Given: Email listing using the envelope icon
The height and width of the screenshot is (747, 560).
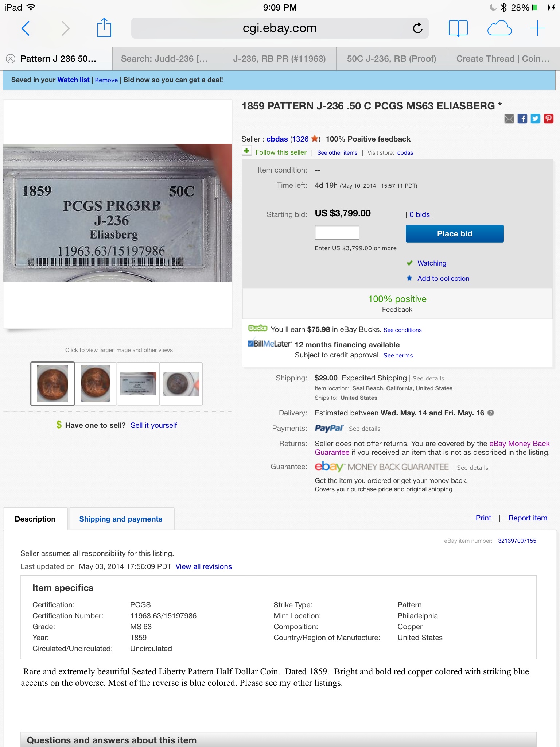Looking at the screenshot, I should 509,119.
